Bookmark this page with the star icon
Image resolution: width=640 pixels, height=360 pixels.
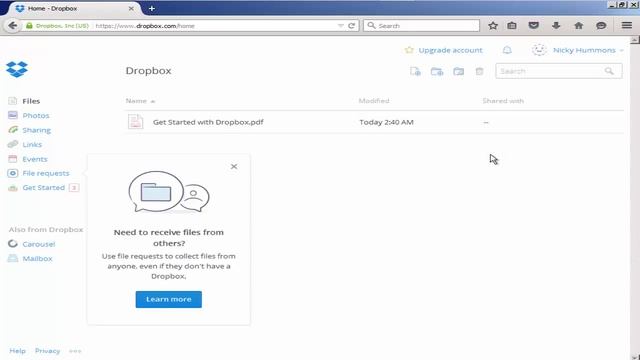click(493, 26)
